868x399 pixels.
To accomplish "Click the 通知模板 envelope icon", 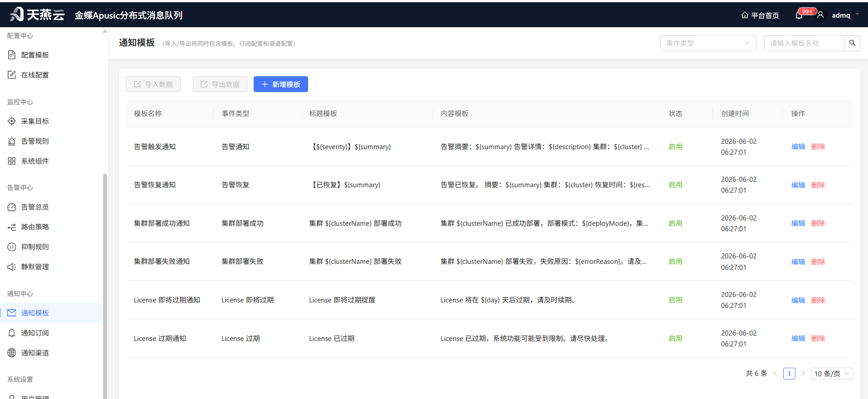I will [x=12, y=313].
